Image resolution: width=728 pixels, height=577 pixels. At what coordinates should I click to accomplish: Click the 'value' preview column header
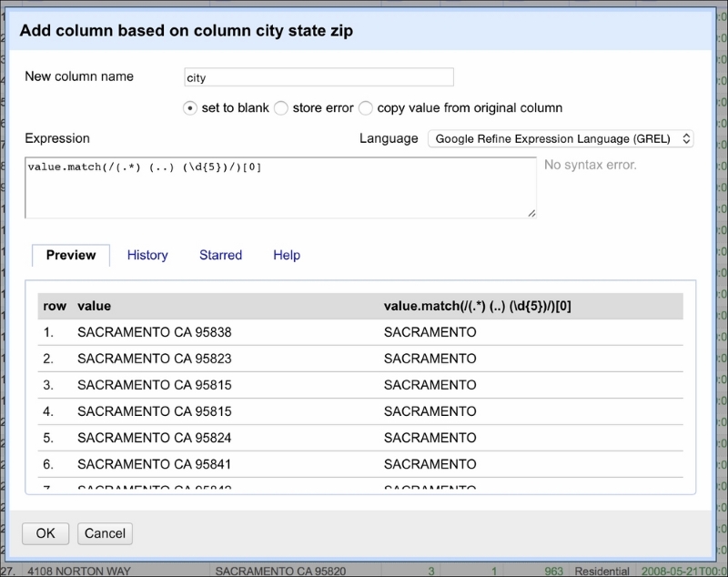click(95, 307)
